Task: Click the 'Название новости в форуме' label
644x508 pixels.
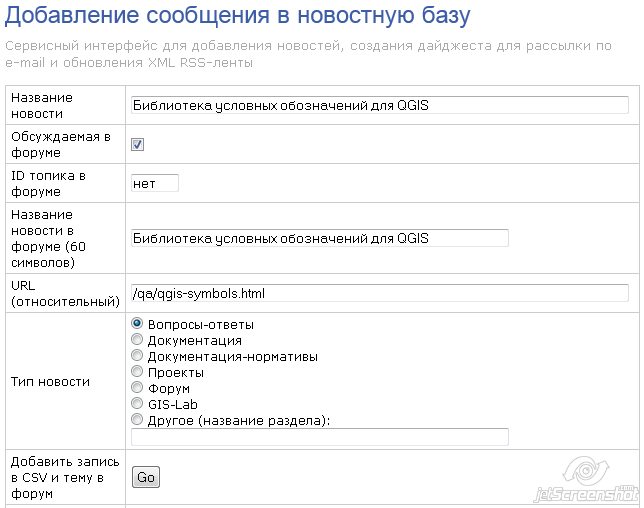Action: coord(48,239)
